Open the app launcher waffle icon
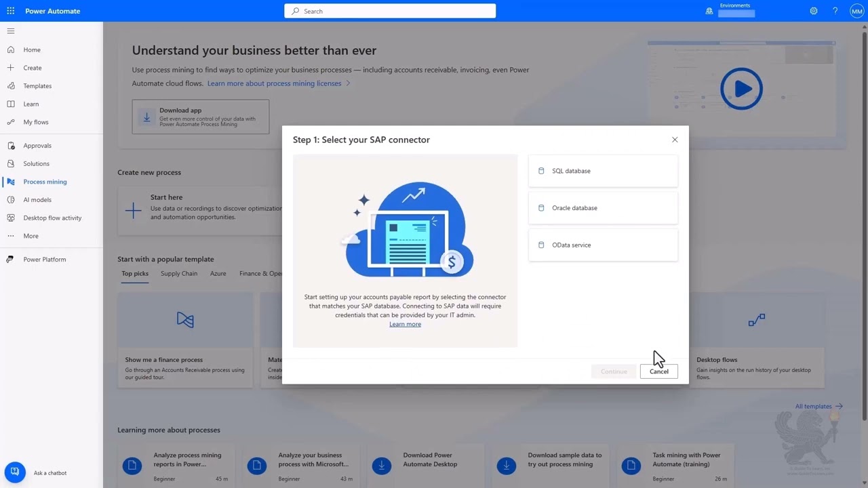Viewport: 868px width, 488px height. (x=10, y=11)
